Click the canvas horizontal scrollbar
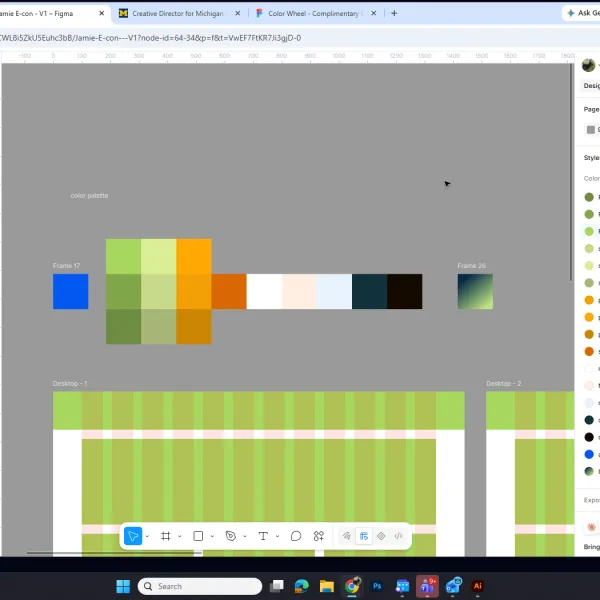Viewport: 600px width, 600px height. tap(114, 553)
